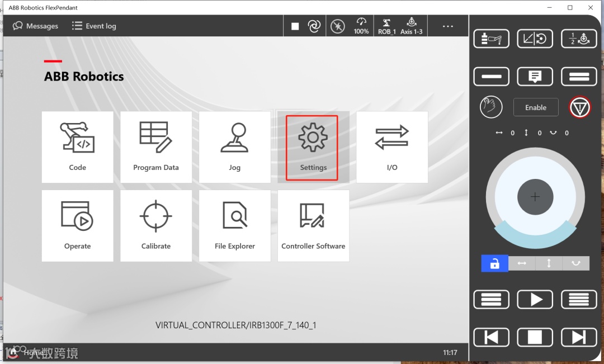Viewport: 604px width, 364px height.
Task: Toggle the horizontal joystick direction lock
Action: click(x=522, y=263)
